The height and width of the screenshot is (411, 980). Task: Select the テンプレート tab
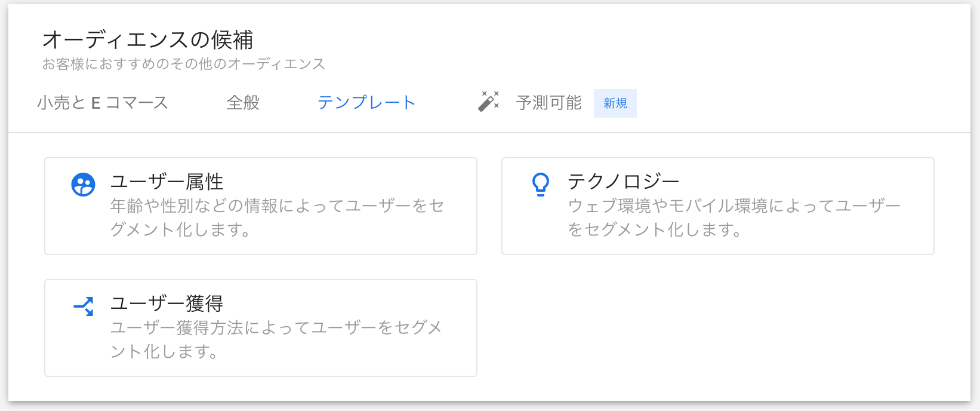(x=366, y=103)
